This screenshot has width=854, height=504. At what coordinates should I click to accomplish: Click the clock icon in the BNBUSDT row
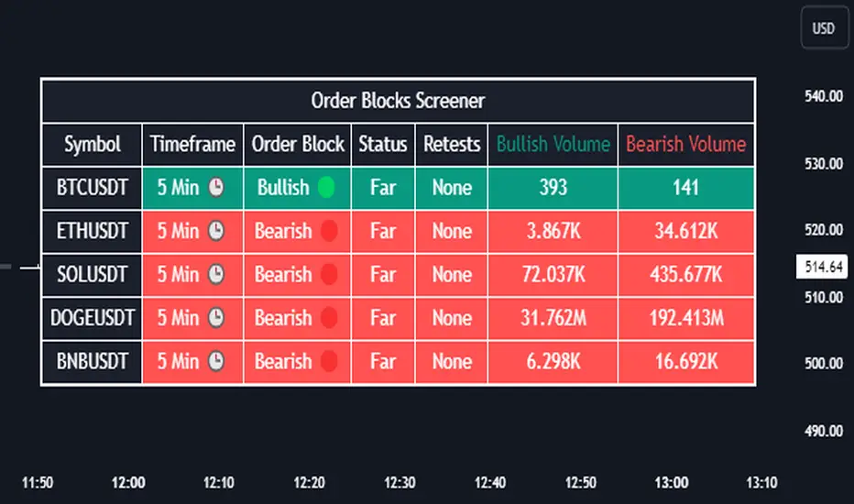click(x=216, y=361)
